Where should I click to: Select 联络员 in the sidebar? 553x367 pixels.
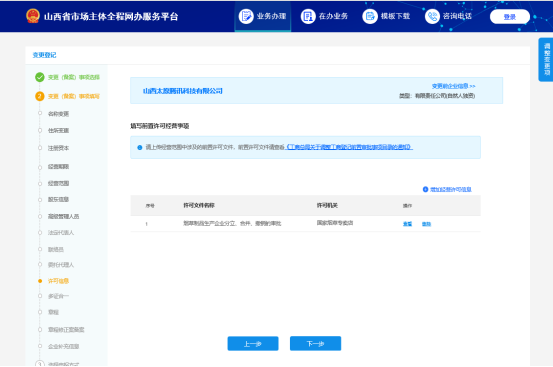coord(56,250)
